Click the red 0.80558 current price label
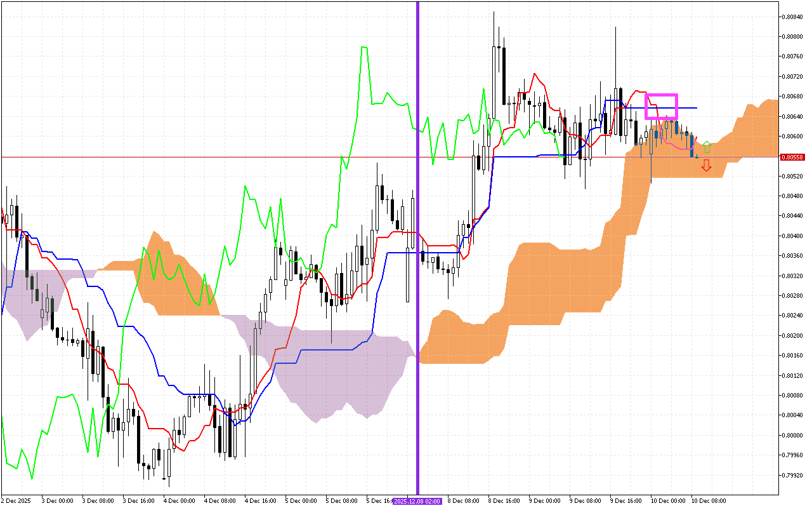The width and height of the screenshot is (812, 508). tap(792, 157)
